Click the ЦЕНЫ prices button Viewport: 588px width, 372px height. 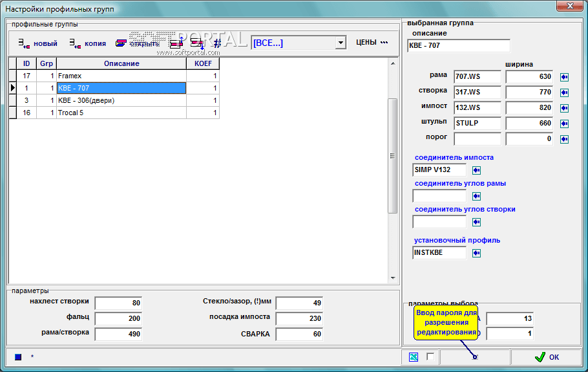pos(372,43)
